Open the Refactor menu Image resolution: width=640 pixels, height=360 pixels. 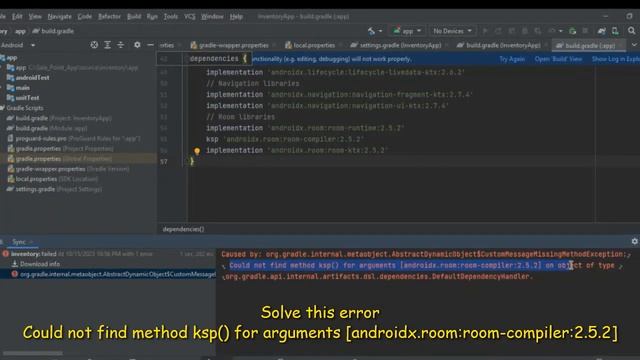(109, 17)
